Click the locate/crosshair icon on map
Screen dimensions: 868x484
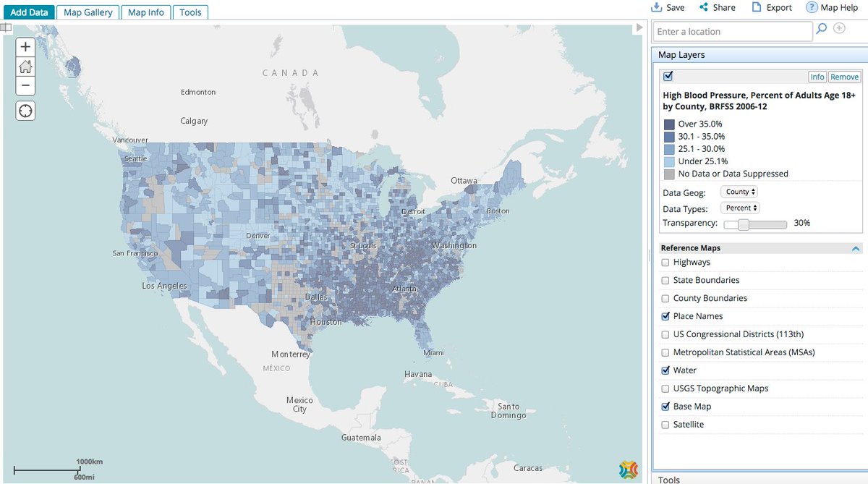25,110
